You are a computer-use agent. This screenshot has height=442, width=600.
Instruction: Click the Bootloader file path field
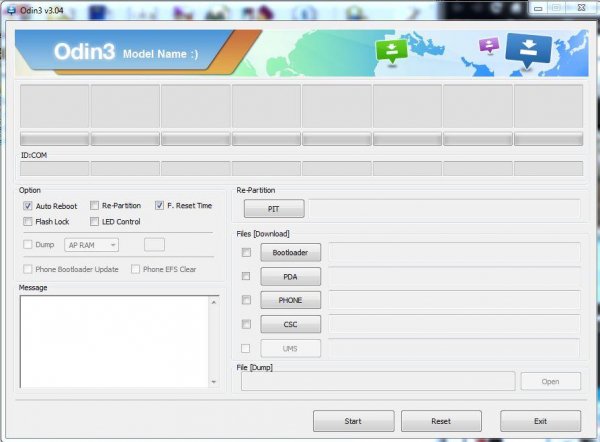click(454, 253)
